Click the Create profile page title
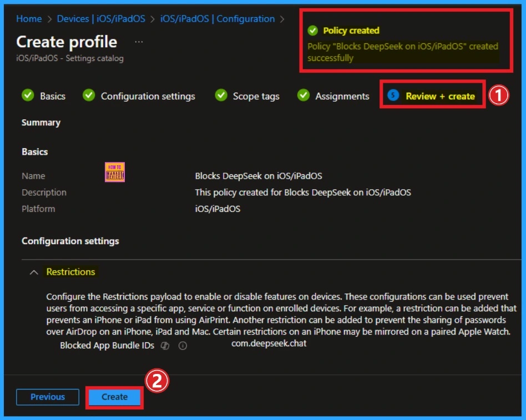 67,42
